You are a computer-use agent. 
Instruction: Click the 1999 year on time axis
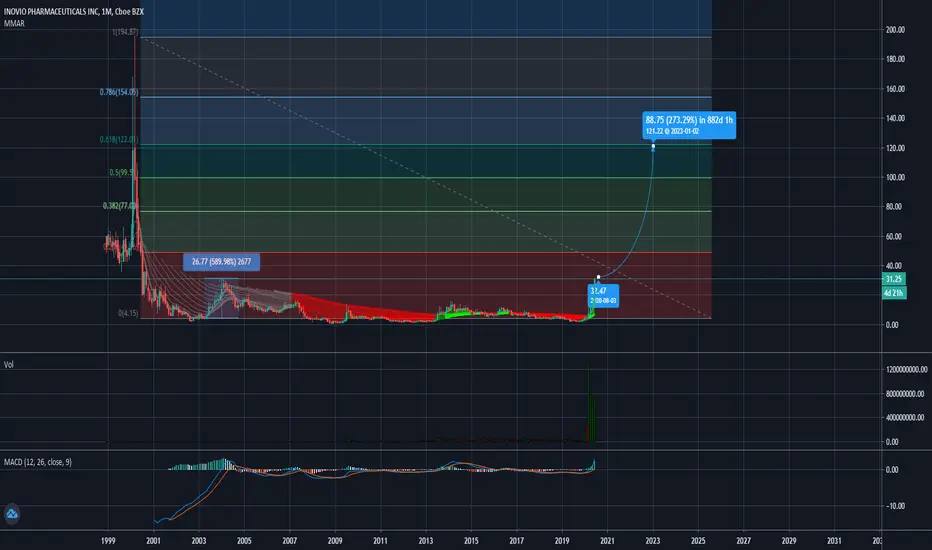pos(108,540)
